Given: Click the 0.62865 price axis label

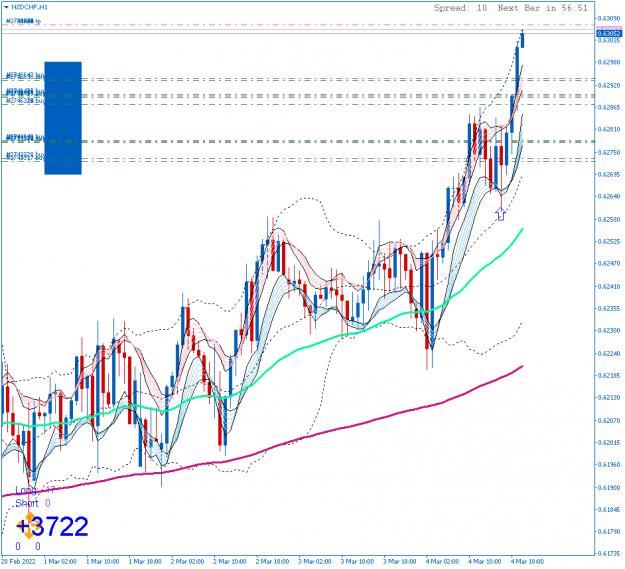Looking at the screenshot, I should [x=609, y=108].
